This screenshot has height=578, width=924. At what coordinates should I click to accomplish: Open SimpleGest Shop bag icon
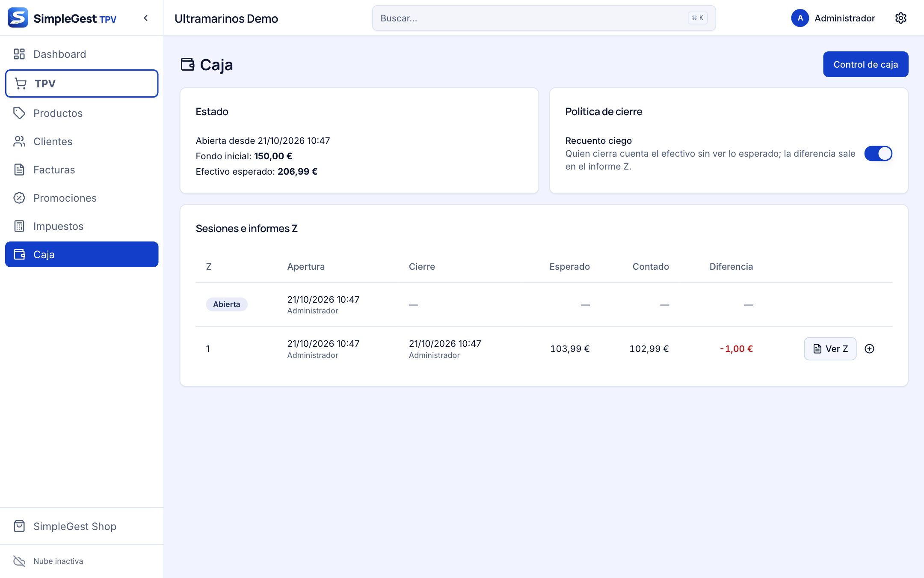coord(19,526)
